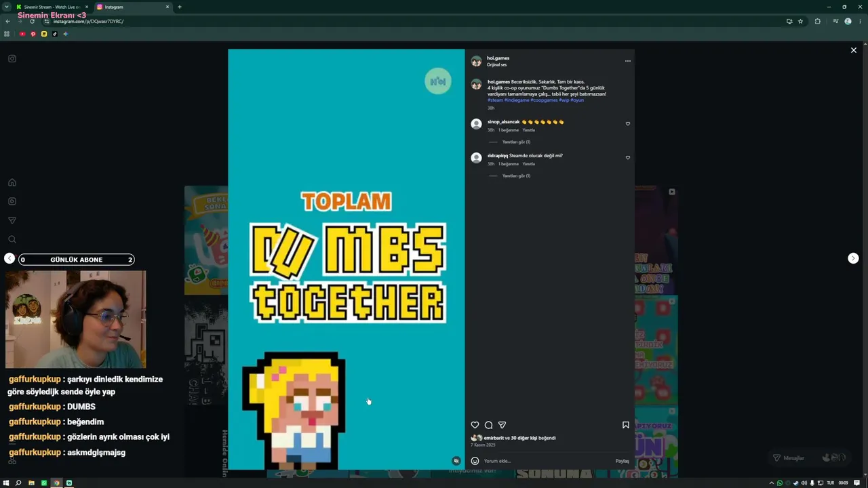
Task: Open the #coopgames hashtag
Action: click(x=544, y=100)
